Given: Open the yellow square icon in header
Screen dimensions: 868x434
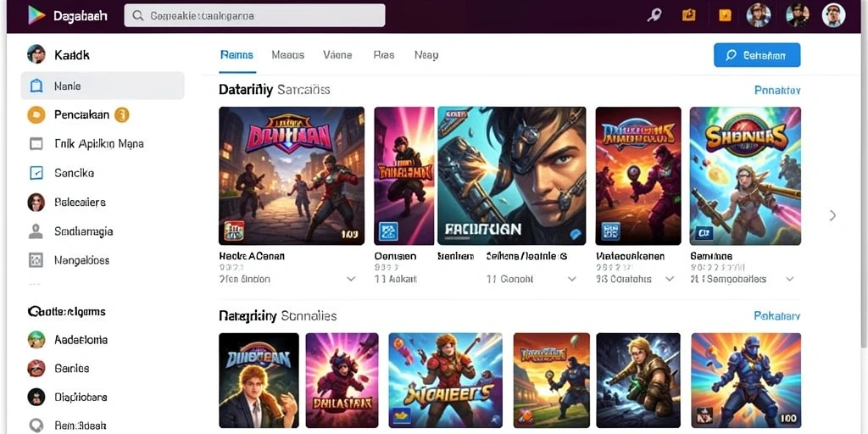Looking at the screenshot, I should [725, 15].
